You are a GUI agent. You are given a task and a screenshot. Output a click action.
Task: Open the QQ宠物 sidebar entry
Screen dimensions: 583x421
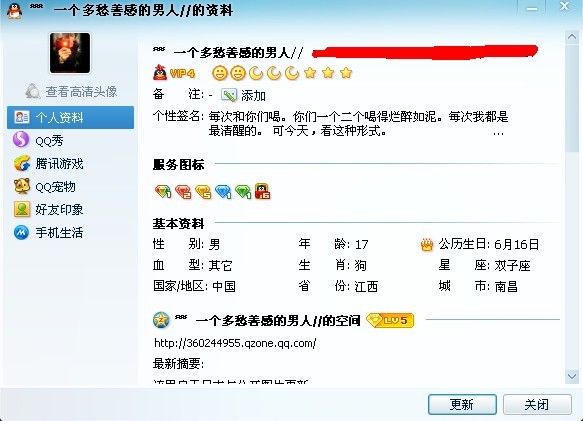coord(45,187)
